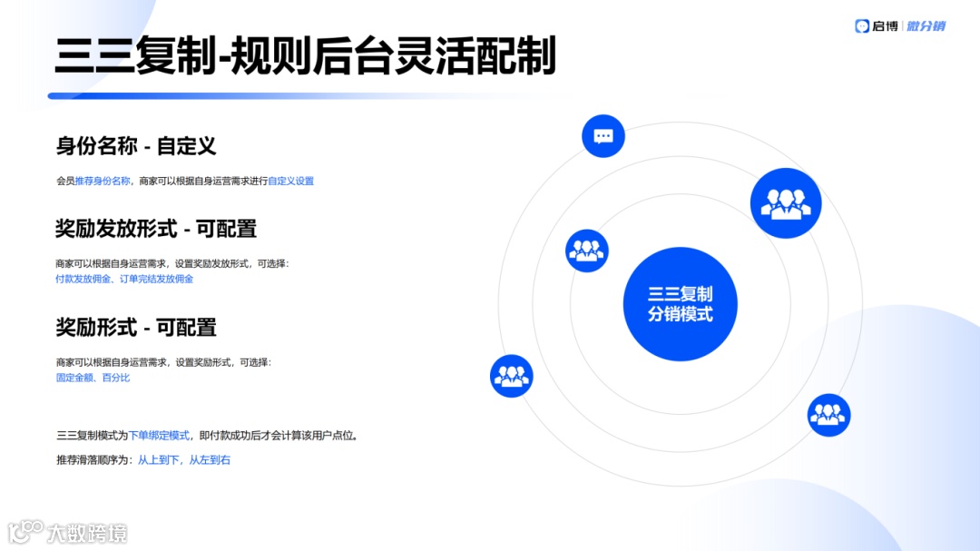
Task: Click the blue text 推荐身份名称
Action: click(103, 181)
